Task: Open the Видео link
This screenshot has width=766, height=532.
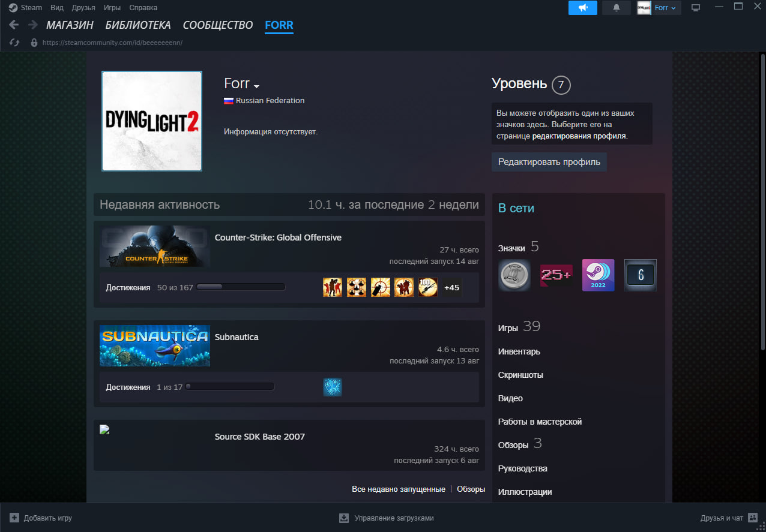Action: coord(510,398)
